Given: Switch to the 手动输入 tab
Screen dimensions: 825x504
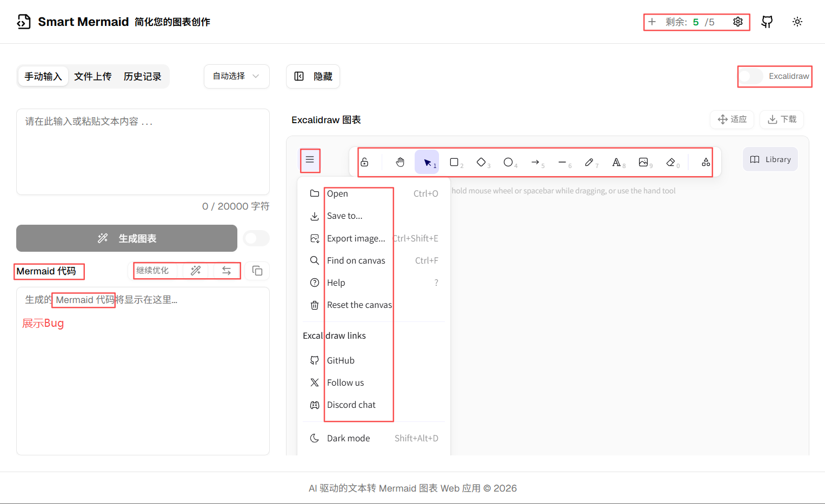Looking at the screenshot, I should pos(43,76).
